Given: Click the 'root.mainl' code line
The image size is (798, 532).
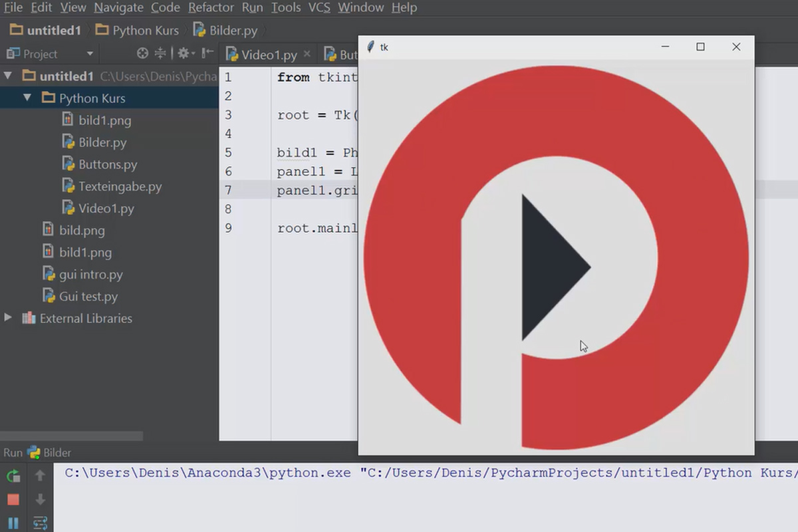Looking at the screenshot, I should point(317,228).
